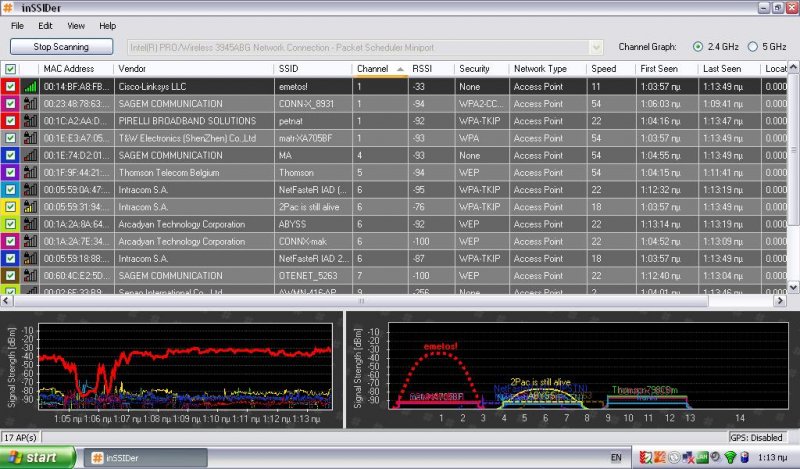Open the File menu

[x=17, y=26]
